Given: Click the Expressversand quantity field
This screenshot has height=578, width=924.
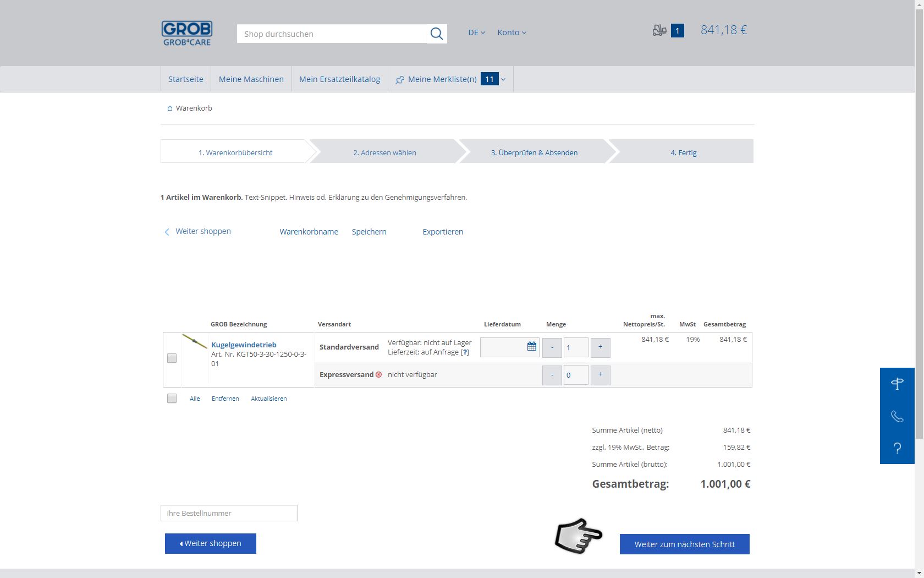Looking at the screenshot, I should (x=576, y=375).
